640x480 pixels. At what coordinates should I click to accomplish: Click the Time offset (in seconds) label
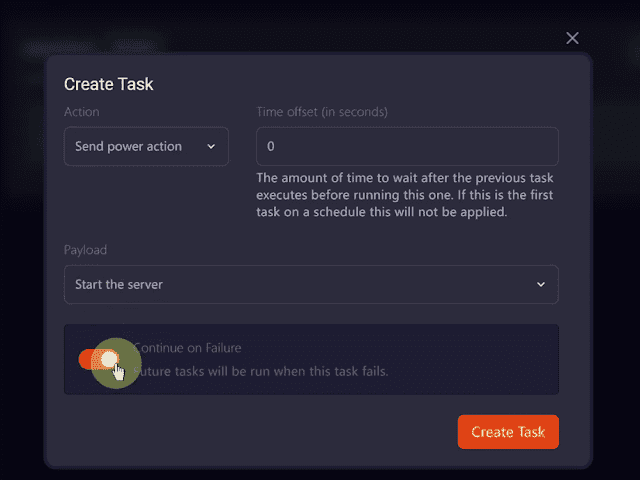coord(322,112)
